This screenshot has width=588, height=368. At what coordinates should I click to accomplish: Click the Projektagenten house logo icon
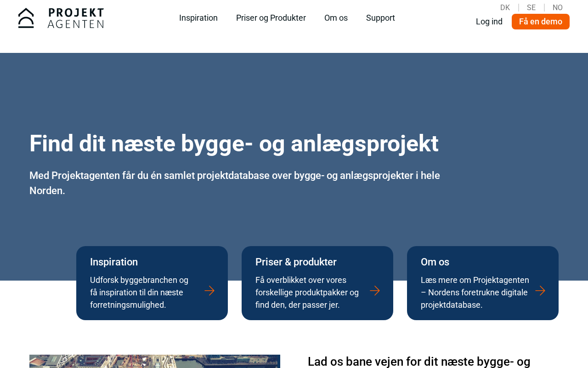(26, 18)
